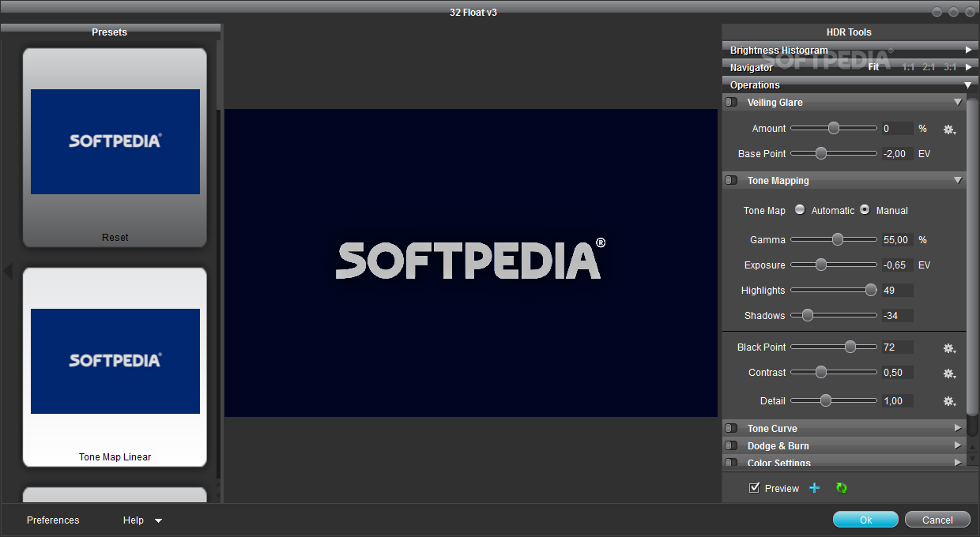
Task: Click the Veiling Glare Amount slider
Action: (x=834, y=128)
